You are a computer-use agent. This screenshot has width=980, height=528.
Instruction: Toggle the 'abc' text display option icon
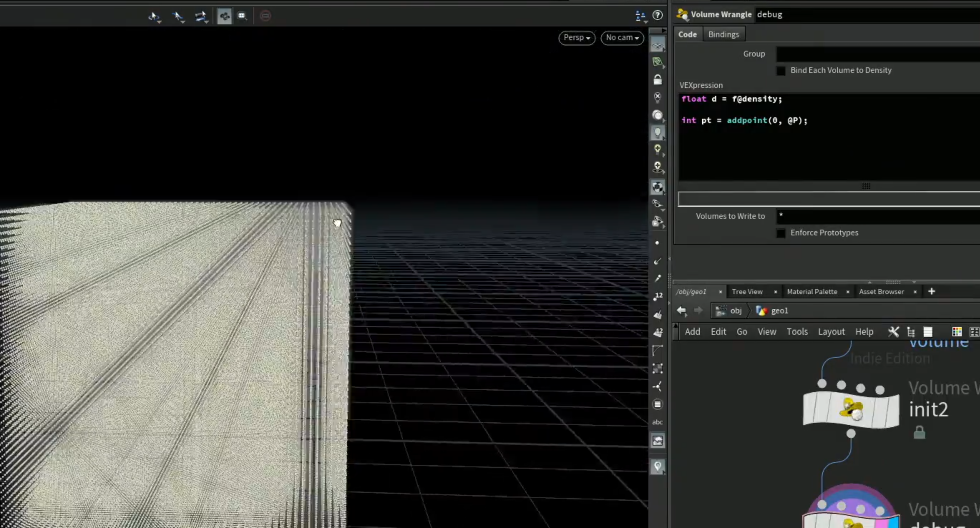pyautogui.click(x=657, y=422)
